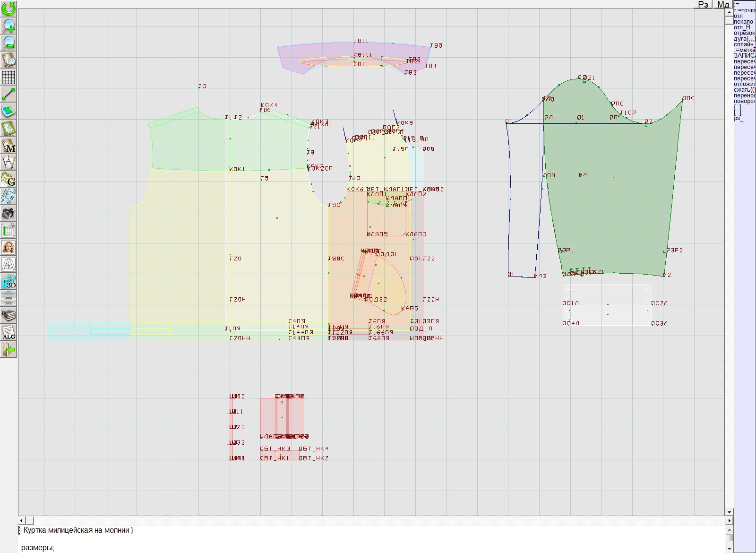Open the green spreadsheet table icon

[x=9, y=230]
